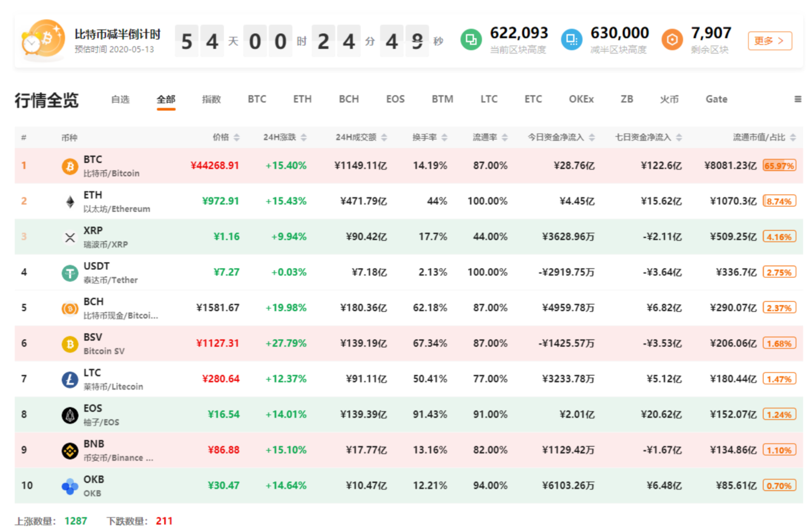
Task: Select the 全部 tab
Action: 166,99
